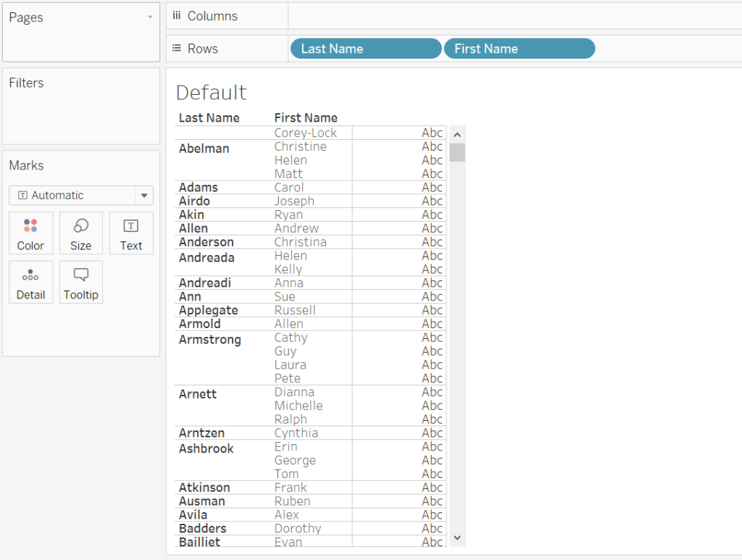This screenshot has width=742, height=560.
Task: Click the scrollbar down arrow
Action: coord(457,538)
